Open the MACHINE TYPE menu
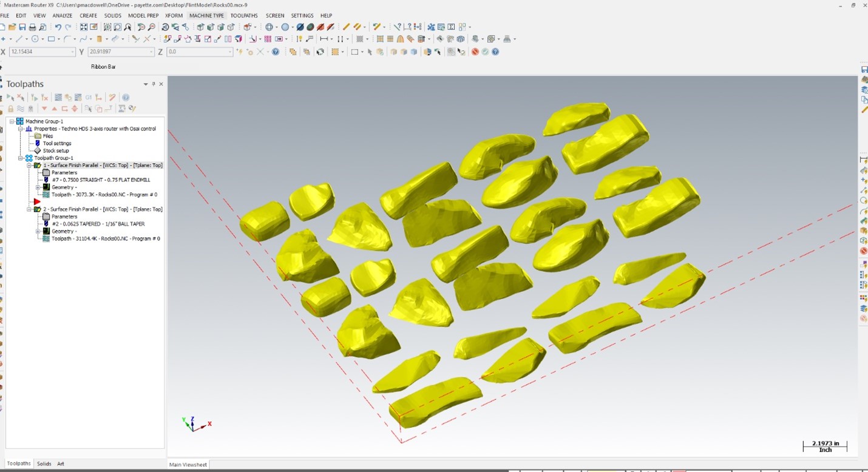Screen dimensions: 868x472 [206, 15]
